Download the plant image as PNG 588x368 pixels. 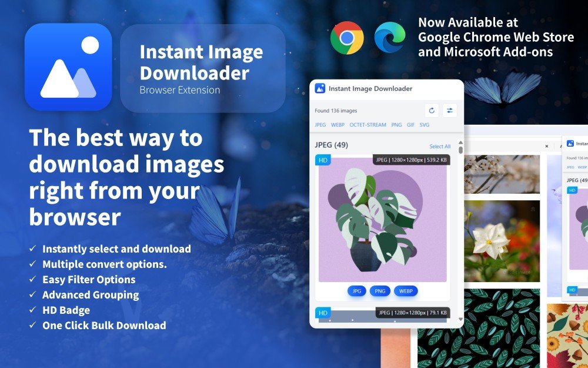point(380,291)
